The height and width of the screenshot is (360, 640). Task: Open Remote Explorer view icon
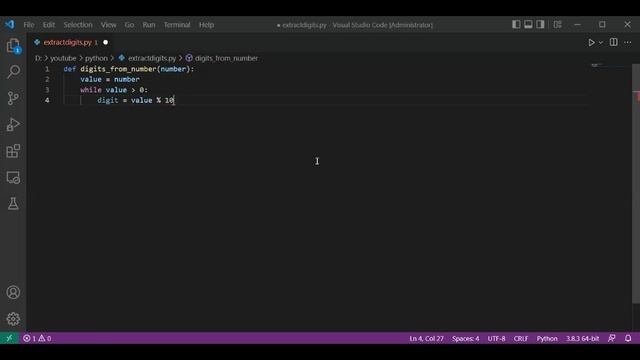(13, 178)
